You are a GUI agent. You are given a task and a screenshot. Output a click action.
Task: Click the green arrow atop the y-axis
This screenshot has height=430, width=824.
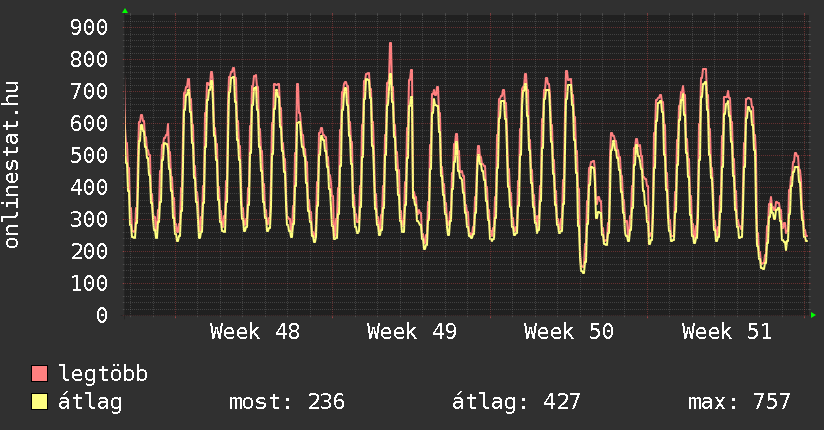pos(125,11)
